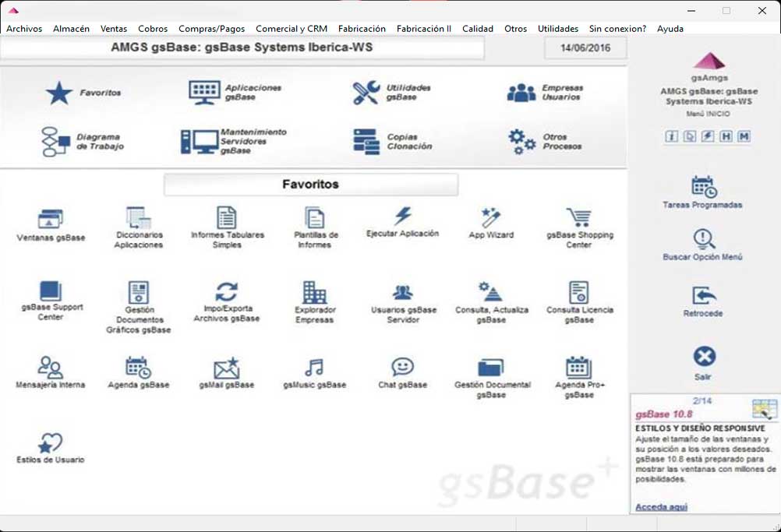This screenshot has height=532, width=781.
Task: Click the Favoritos section header bar
Action: click(311, 184)
